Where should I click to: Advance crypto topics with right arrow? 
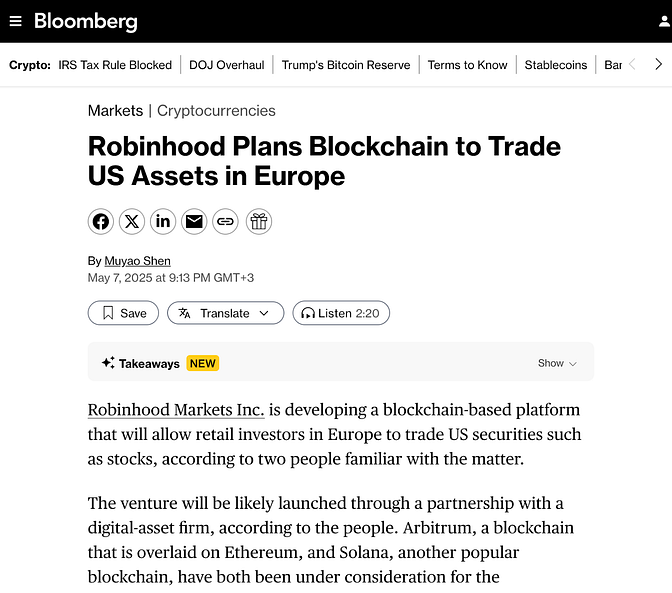659,65
